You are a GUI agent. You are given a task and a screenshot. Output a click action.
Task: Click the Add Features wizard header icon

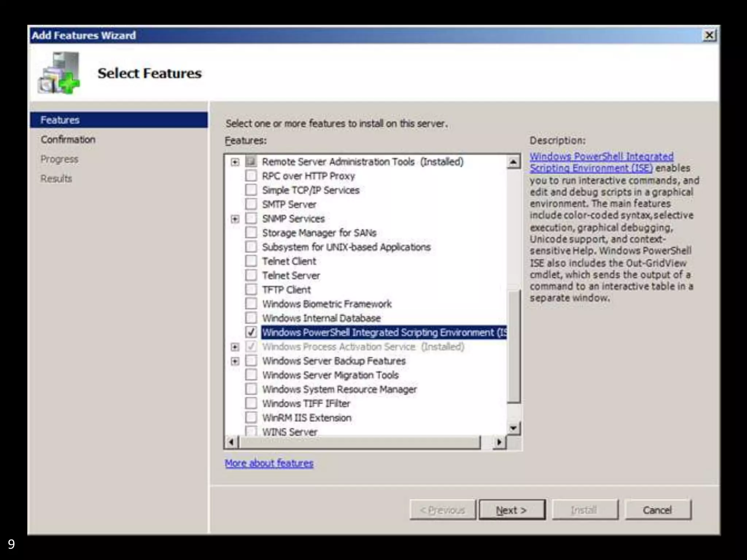59,73
